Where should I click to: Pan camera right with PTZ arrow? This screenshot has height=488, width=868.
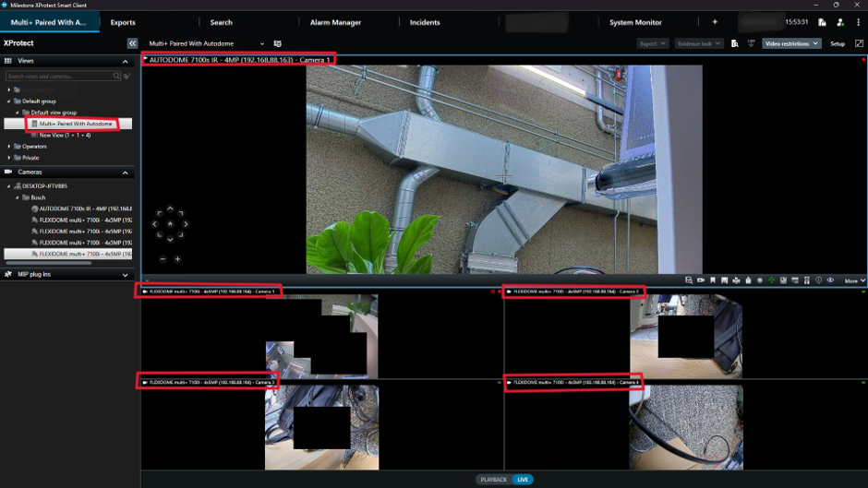click(x=186, y=224)
